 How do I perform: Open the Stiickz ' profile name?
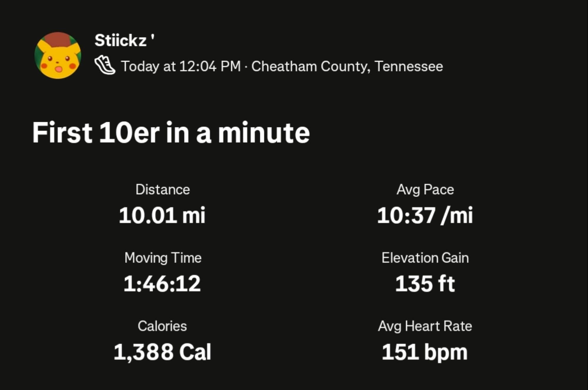[x=124, y=40]
